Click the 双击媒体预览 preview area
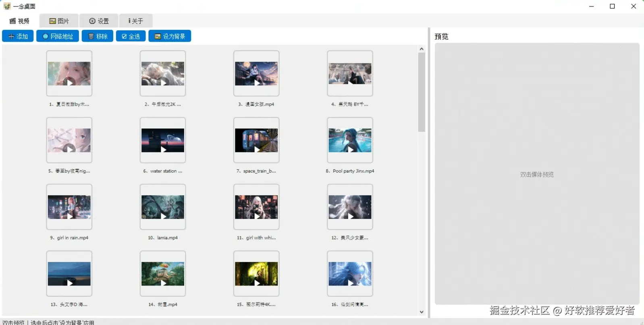The image size is (644, 325). point(537,174)
